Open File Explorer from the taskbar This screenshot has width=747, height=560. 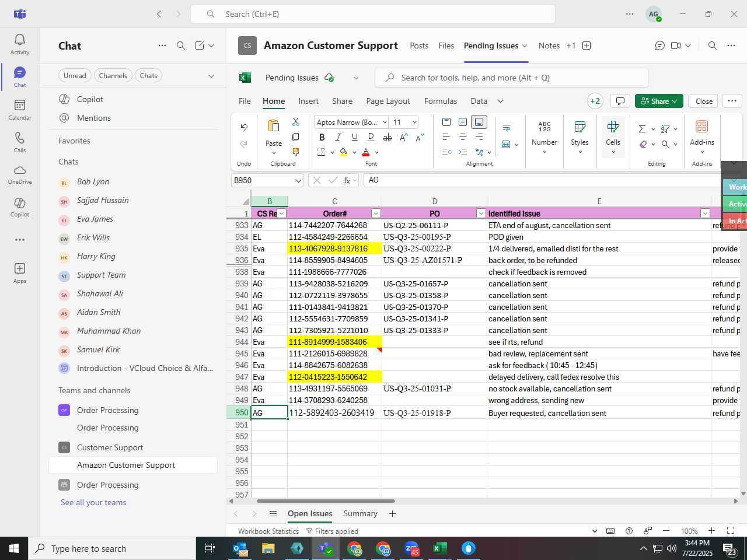pos(268,548)
